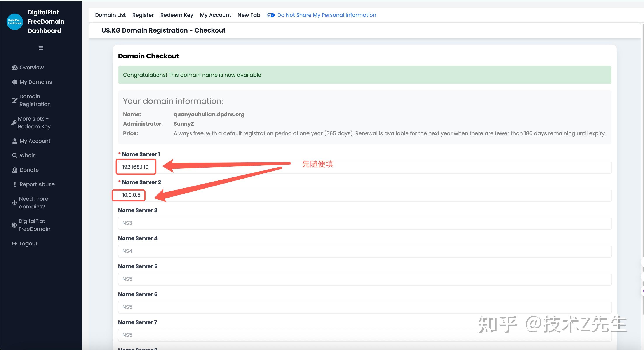Viewport: 644px width, 350px height.
Task: Open the DigitalPlat FreeDomain sidebar link
Action: [34, 225]
